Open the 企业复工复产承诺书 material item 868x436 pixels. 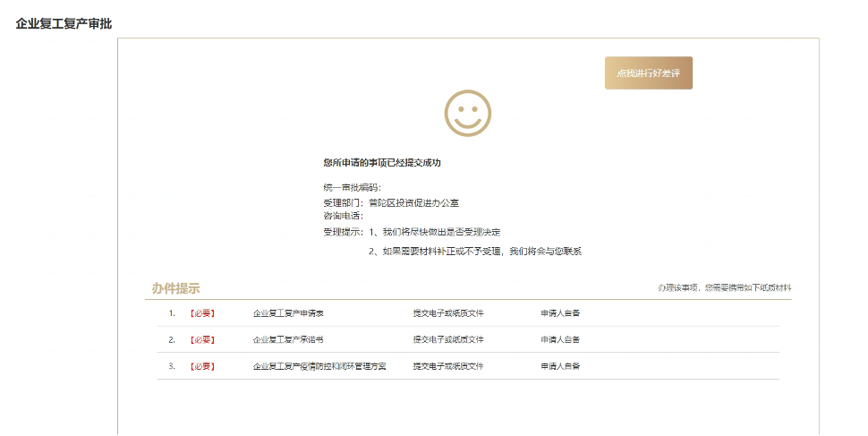[288, 340]
